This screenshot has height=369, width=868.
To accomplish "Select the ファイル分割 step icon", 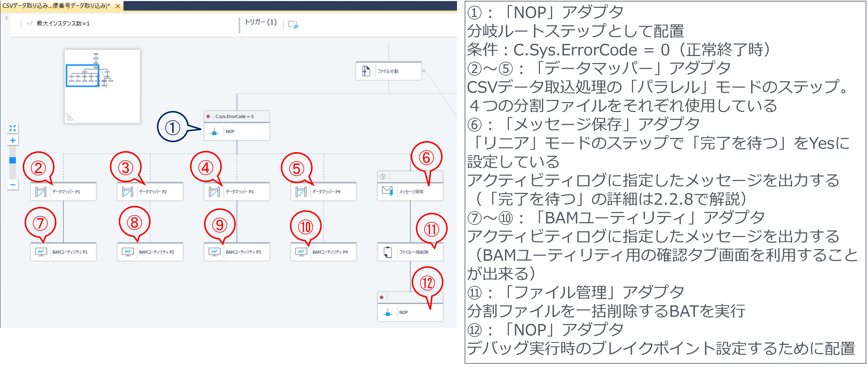I will coord(366,71).
